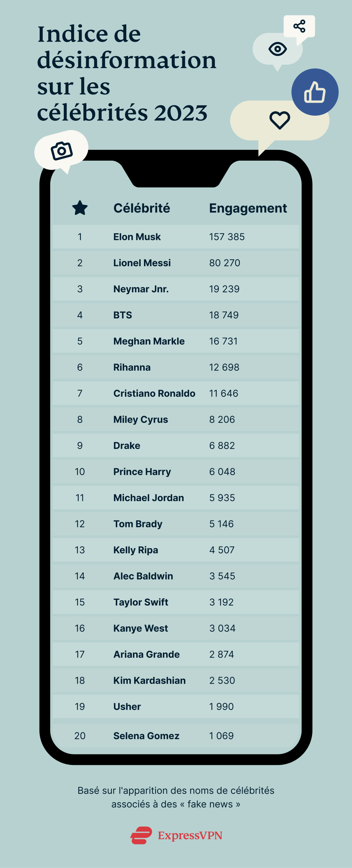This screenshot has height=868, width=352.
Task: Click the Selena Gomez entry
Action: pyautogui.click(x=146, y=736)
